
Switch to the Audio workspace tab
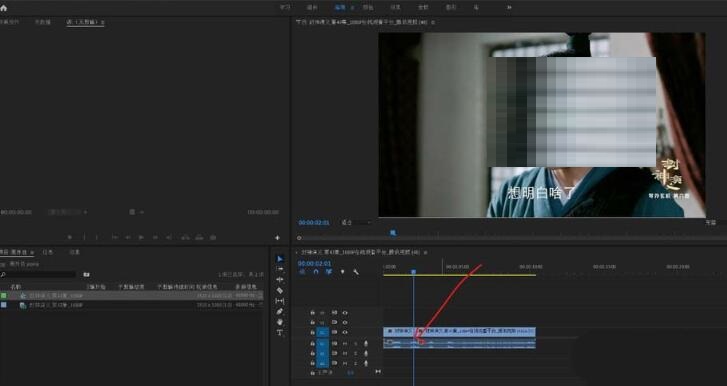coord(423,7)
